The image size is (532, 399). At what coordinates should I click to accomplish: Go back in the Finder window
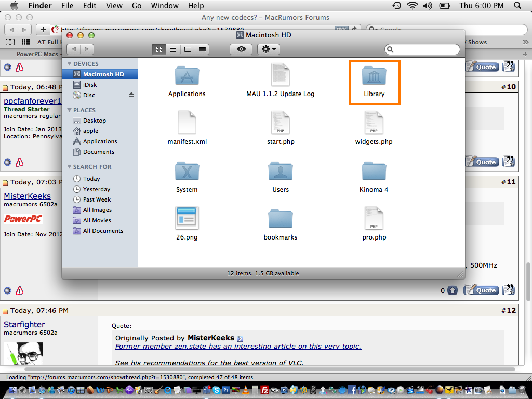[74, 49]
